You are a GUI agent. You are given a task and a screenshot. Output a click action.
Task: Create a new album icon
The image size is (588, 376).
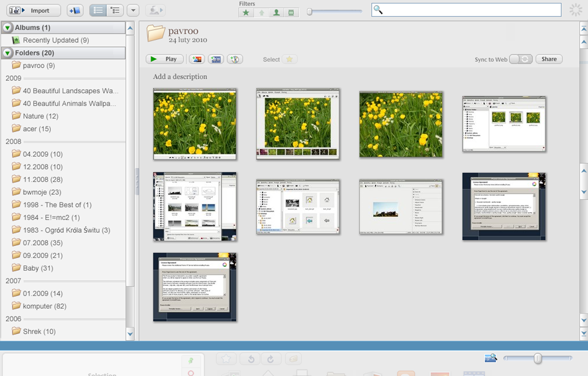pos(75,10)
